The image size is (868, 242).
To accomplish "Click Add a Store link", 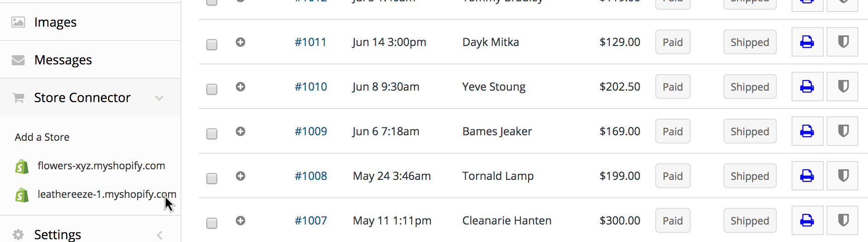I will (42, 137).
